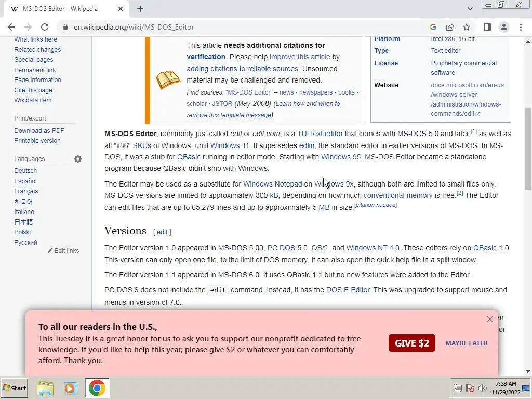The image size is (532, 399).
Task: Open the Wikidata item link
Action: [x=33, y=100]
